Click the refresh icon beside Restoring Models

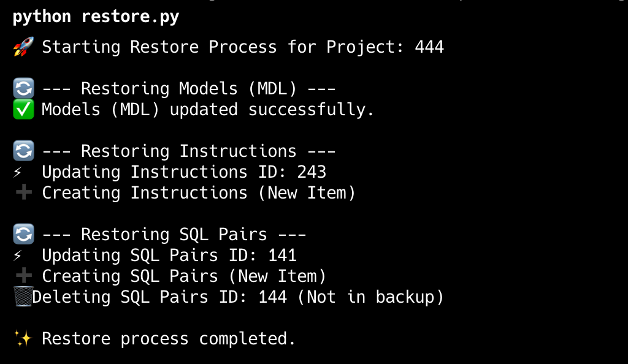point(23,89)
